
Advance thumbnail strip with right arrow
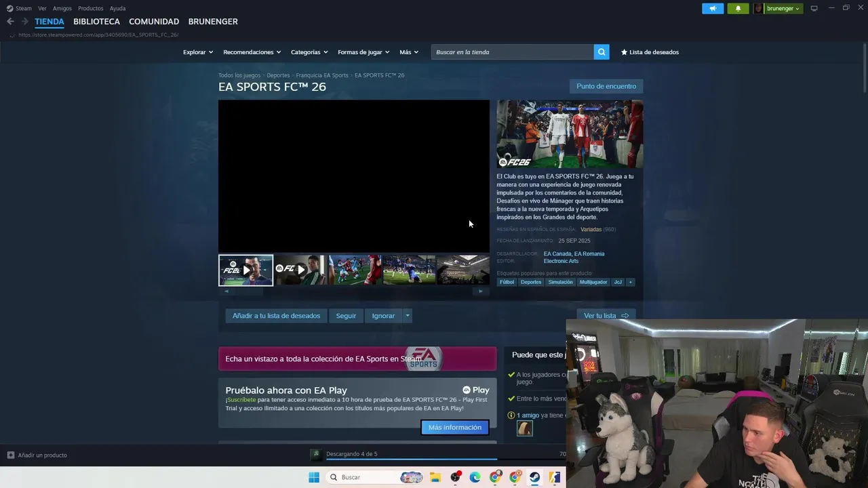(481, 291)
